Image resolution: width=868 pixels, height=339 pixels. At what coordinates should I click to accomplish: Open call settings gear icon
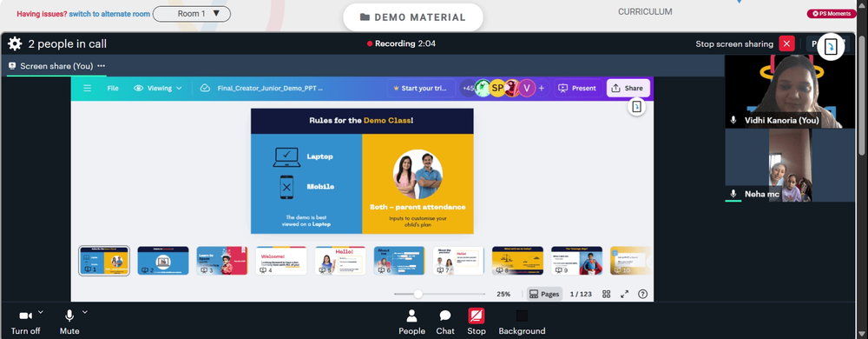pos(15,43)
